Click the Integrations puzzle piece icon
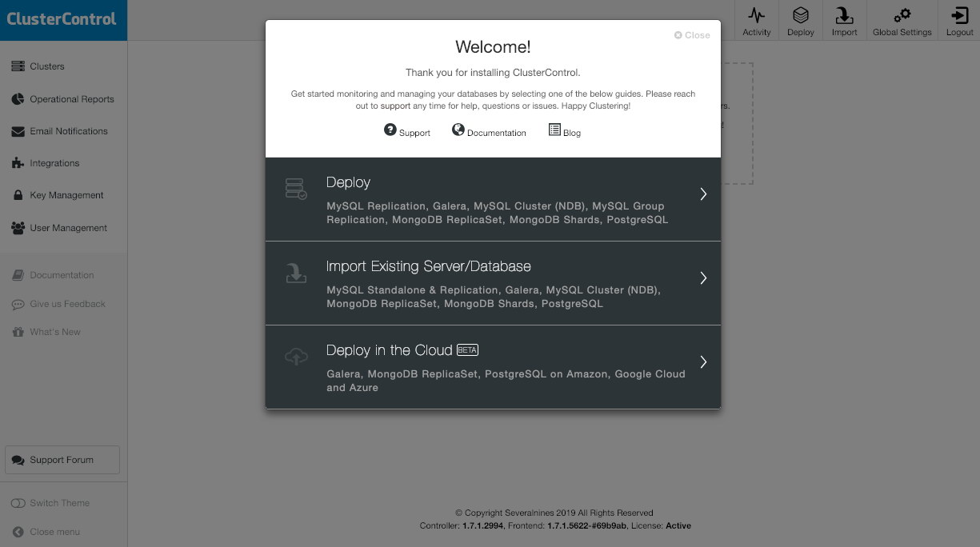 (x=18, y=163)
